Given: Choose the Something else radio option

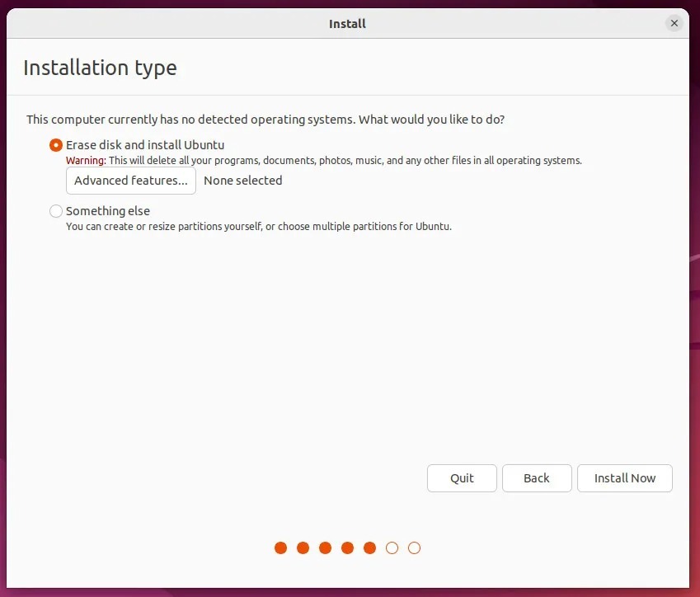Looking at the screenshot, I should pyautogui.click(x=56, y=211).
